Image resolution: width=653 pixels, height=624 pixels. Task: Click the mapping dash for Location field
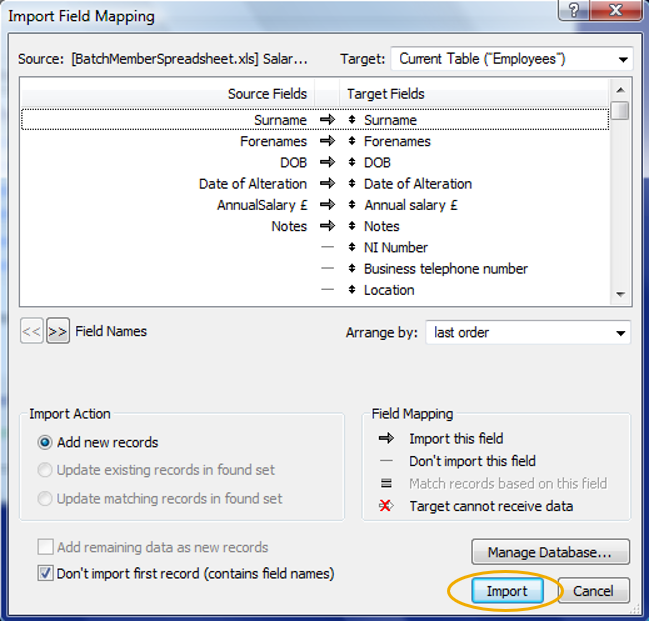click(x=327, y=290)
